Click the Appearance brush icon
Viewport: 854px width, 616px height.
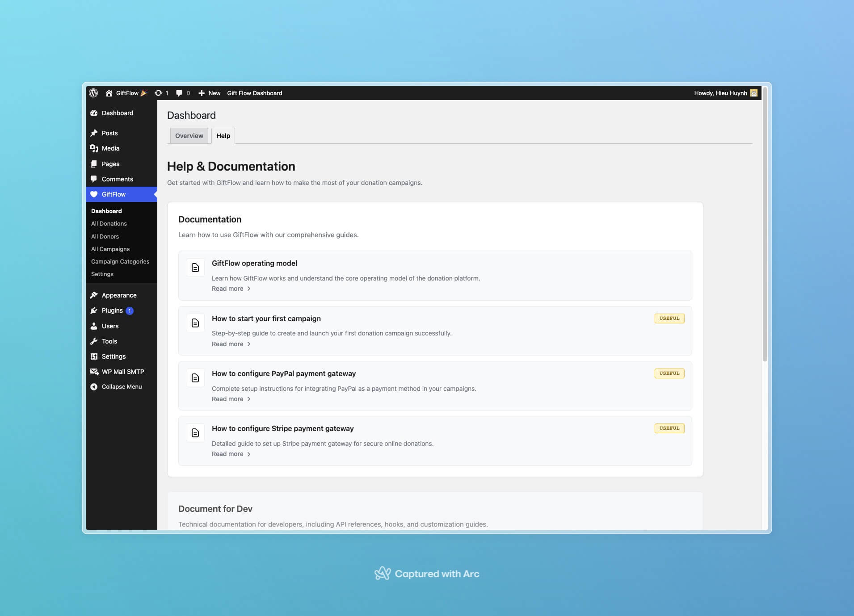click(94, 295)
